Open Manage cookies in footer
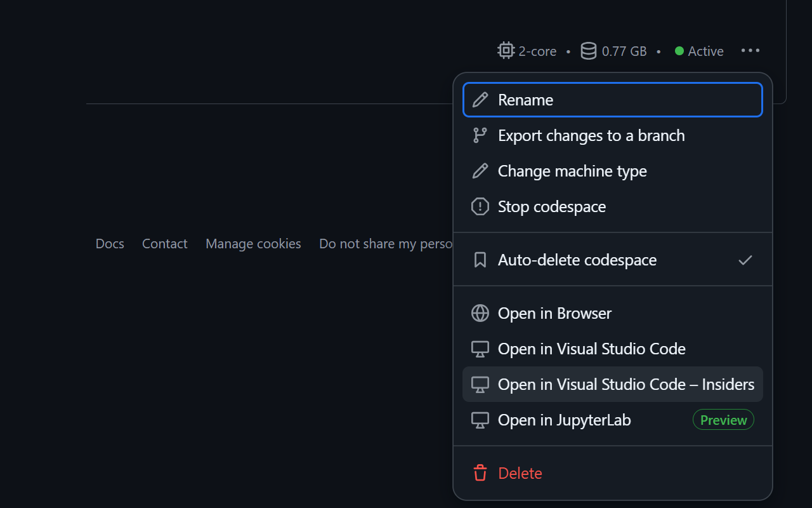This screenshot has height=508, width=812. tap(253, 244)
